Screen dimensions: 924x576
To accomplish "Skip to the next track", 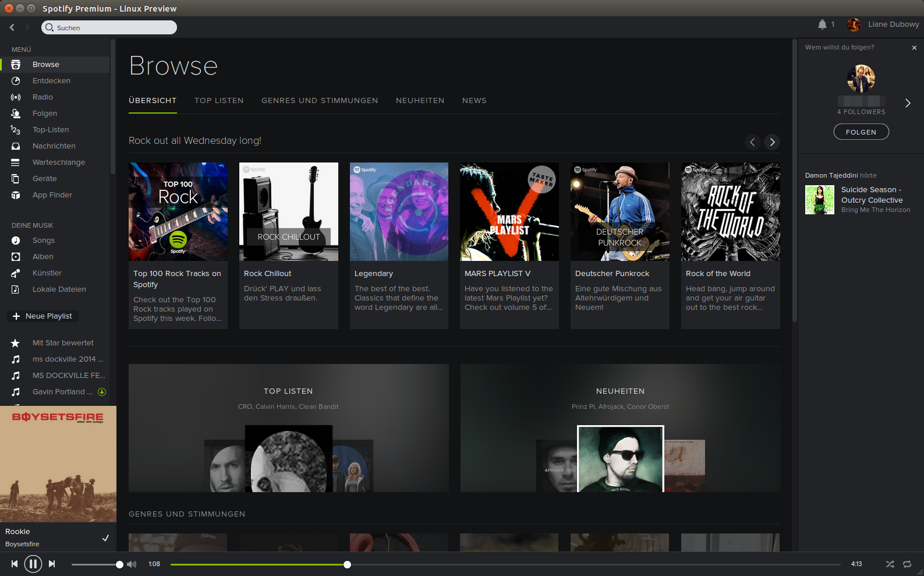I will click(52, 564).
